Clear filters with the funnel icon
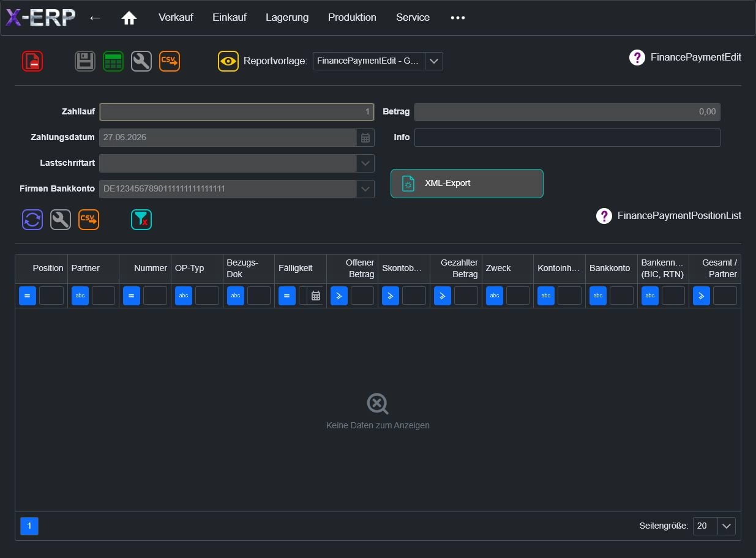The image size is (756, 558). [141, 220]
